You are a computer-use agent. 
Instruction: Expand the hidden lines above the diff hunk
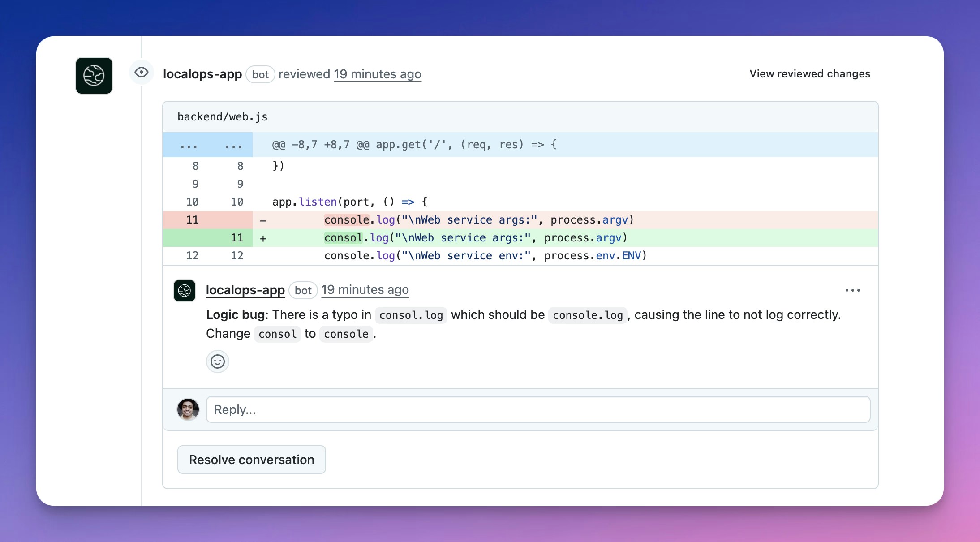[208, 145]
